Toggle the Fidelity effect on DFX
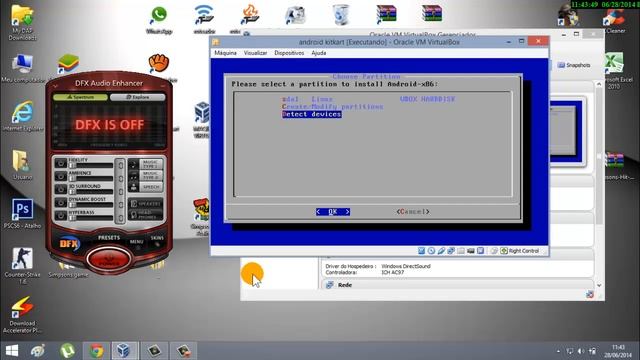640x360 pixels. coord(61,163)
